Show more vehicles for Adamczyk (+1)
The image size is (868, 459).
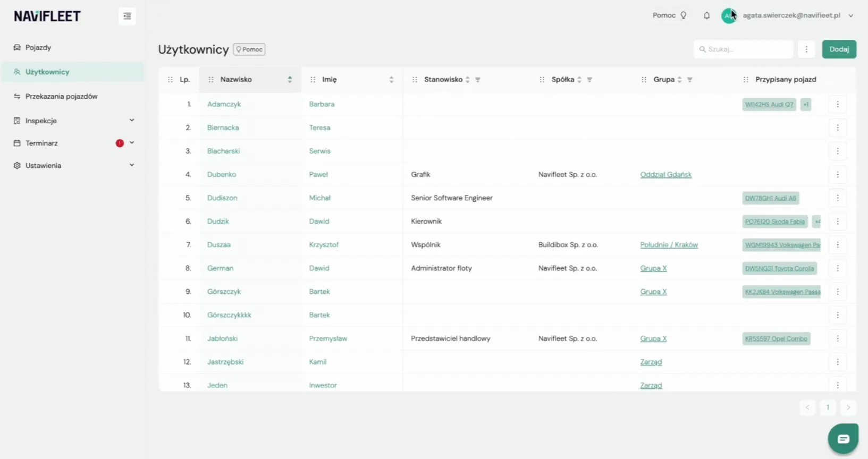tap(806, 105)
